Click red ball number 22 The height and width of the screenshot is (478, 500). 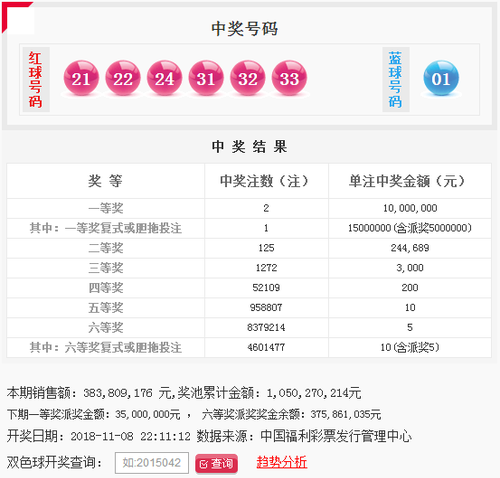coord(123,78)
